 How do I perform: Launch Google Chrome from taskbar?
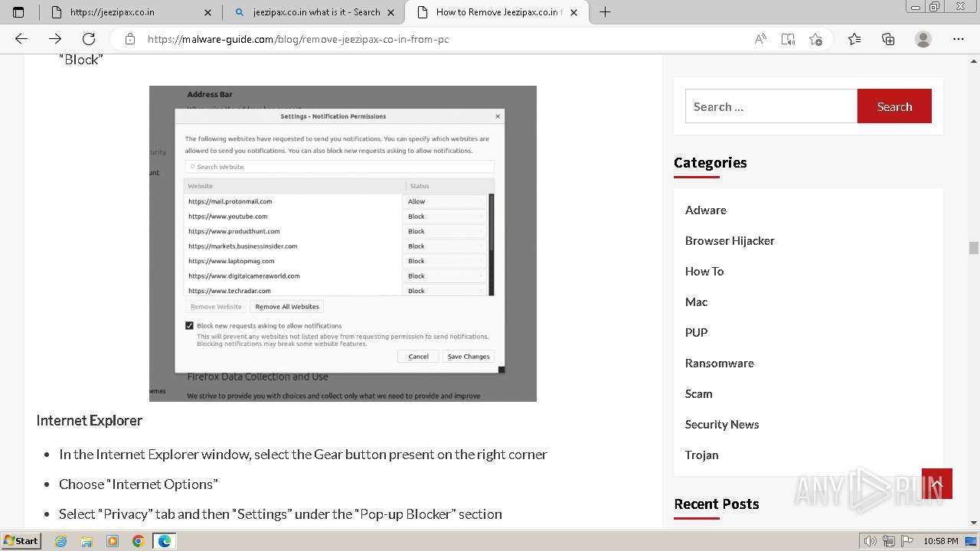click(x=139, y=541)
